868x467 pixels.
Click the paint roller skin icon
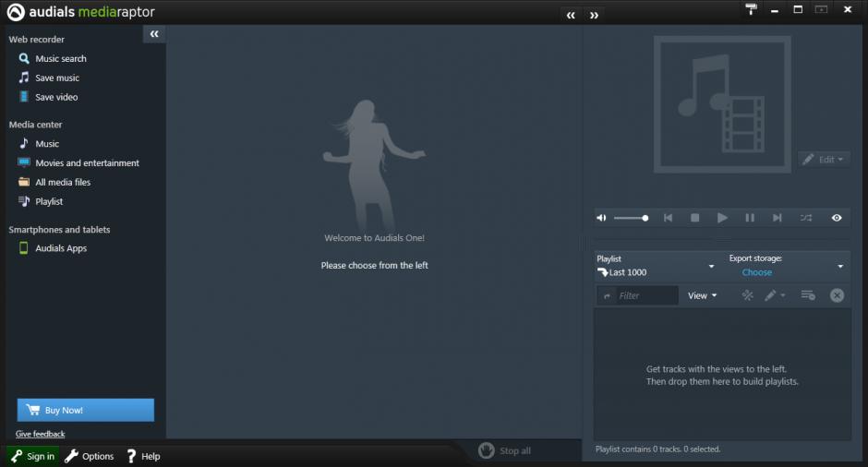tap(752, 9)
